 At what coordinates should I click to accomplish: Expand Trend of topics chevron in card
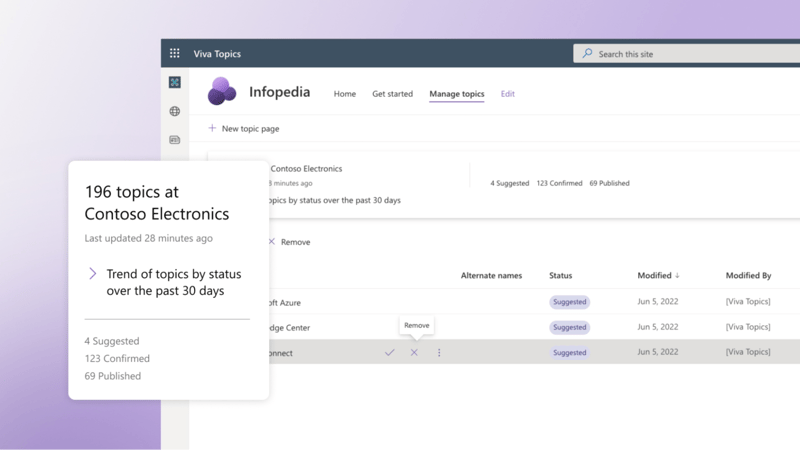pyautogui.click(x=92, y=273)
